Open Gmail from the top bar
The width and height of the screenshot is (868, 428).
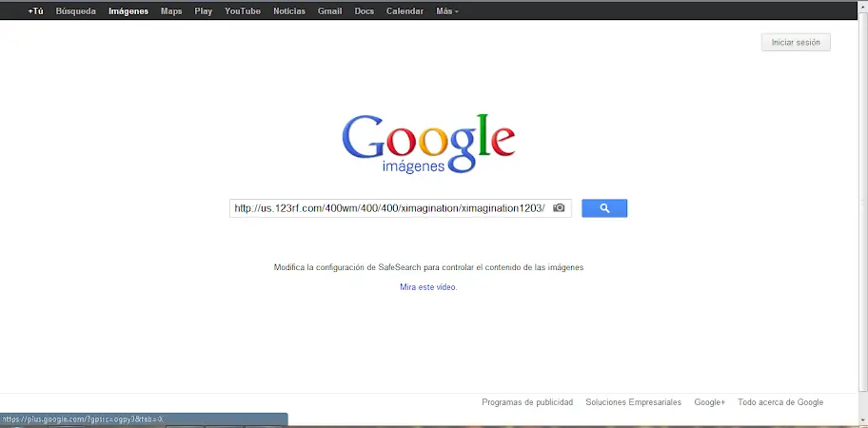330,11
